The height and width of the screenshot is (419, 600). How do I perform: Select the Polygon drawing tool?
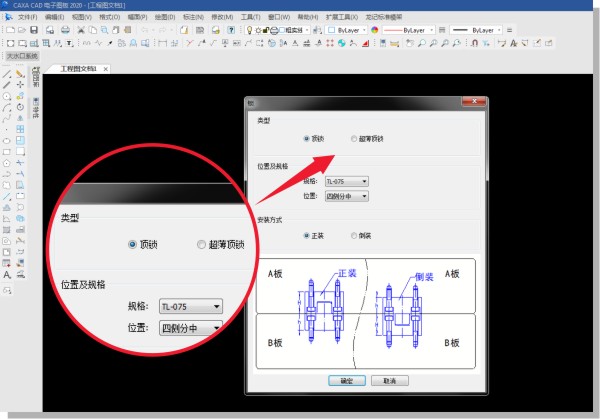coord(7,163)
